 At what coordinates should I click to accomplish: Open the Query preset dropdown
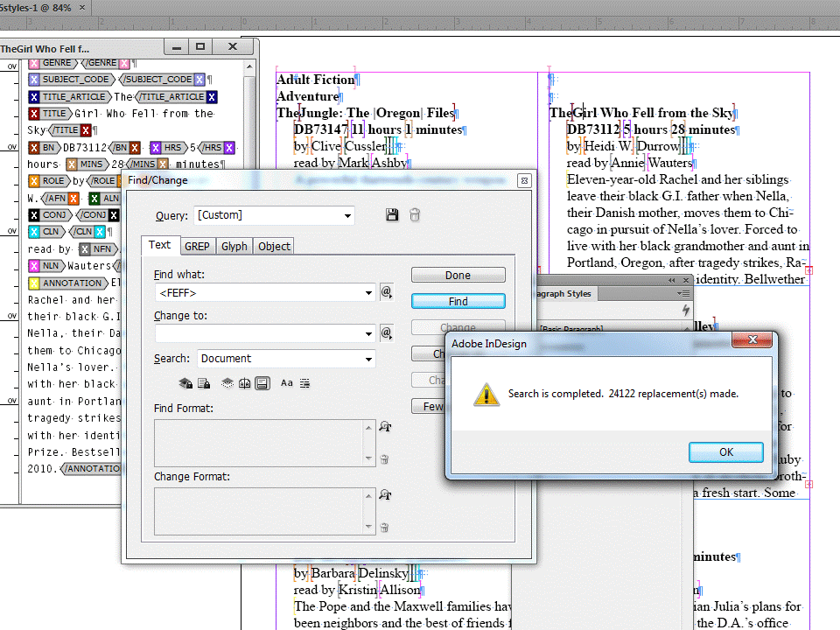(x=347, y=215)
